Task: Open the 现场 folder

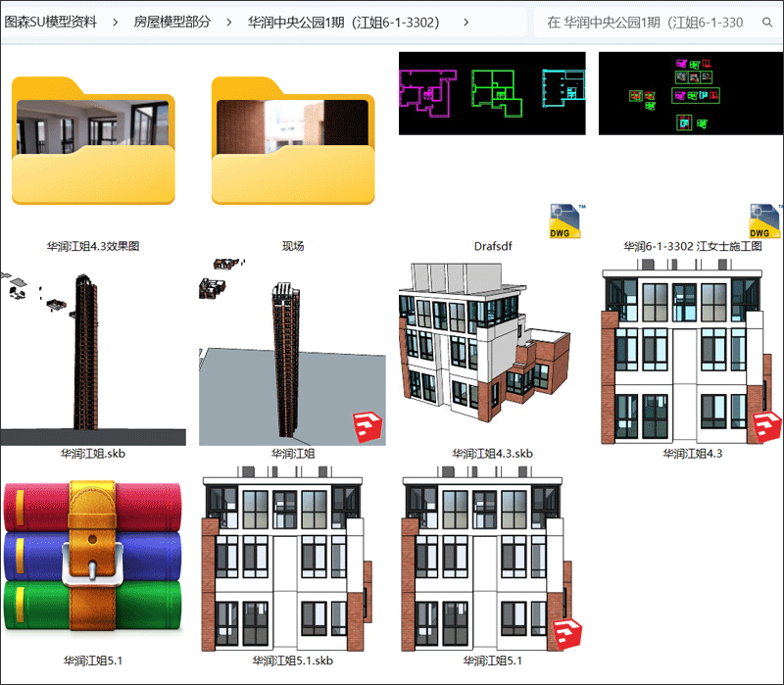Action: (293, 147)
